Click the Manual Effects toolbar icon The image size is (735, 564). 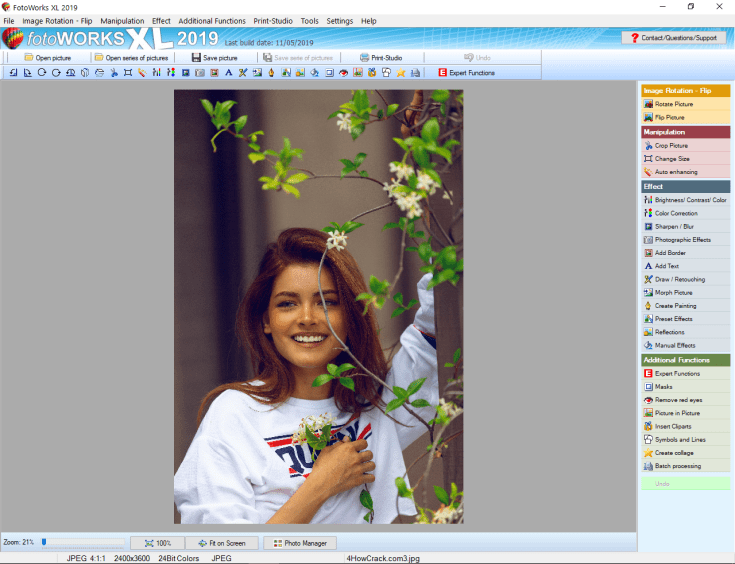tap(315, 73)
